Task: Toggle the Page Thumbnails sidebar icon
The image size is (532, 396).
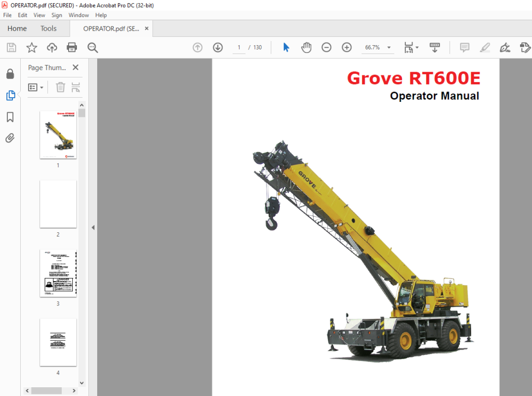Action: 10,95
